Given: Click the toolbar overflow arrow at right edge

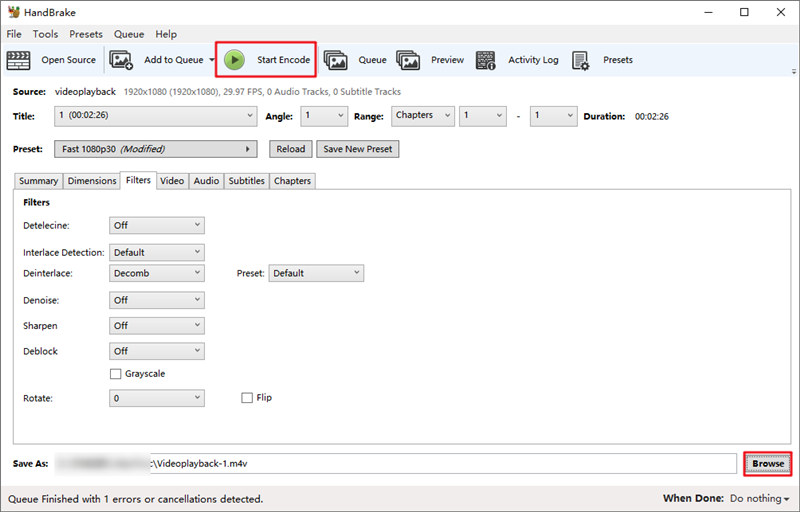Looking at the screenshot, I should [x=794, y=72].
